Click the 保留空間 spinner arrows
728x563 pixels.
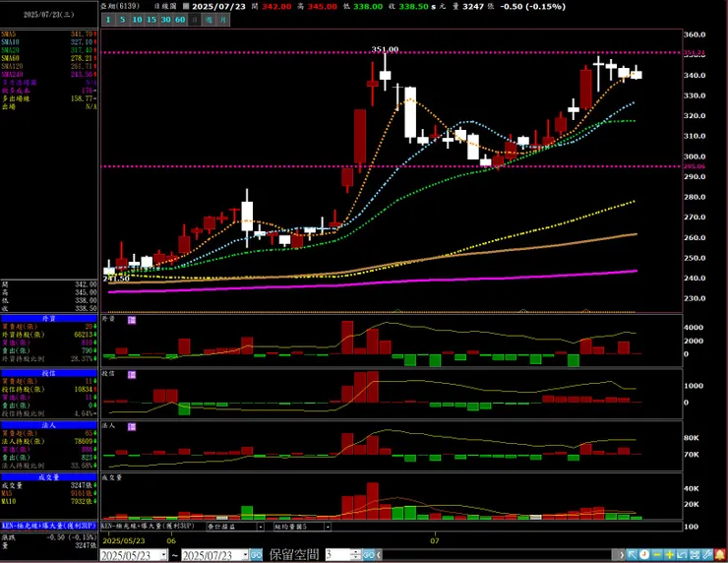click(x=356, y=555)
